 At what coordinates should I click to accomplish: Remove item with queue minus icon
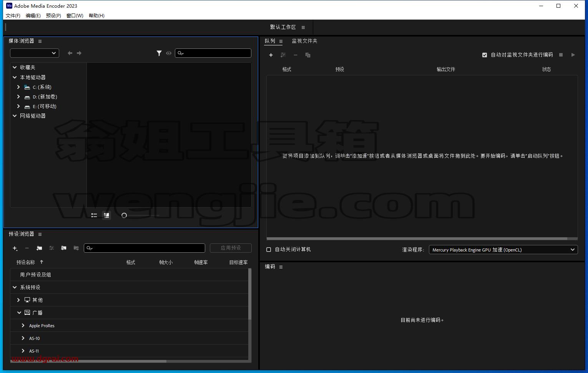pos(296,55)
